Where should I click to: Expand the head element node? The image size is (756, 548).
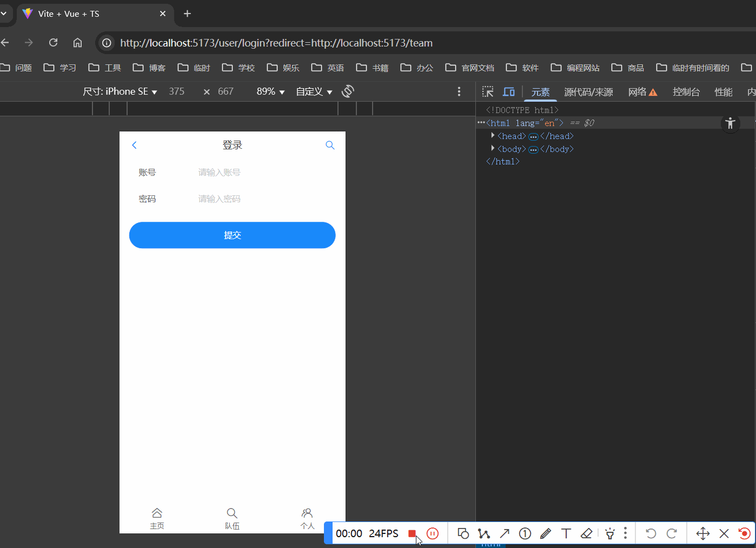(x=493, y=136)
